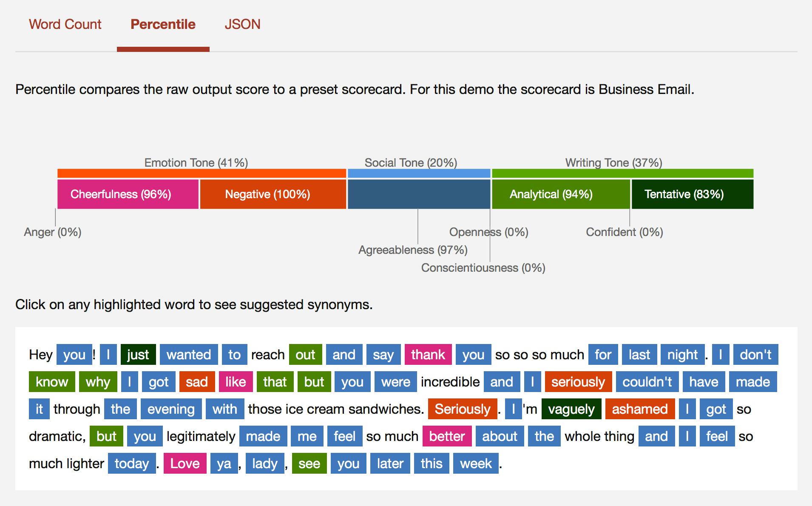Show synonyms for the word "better"
This screenshot has width=812, height=506.
[447, 436]
